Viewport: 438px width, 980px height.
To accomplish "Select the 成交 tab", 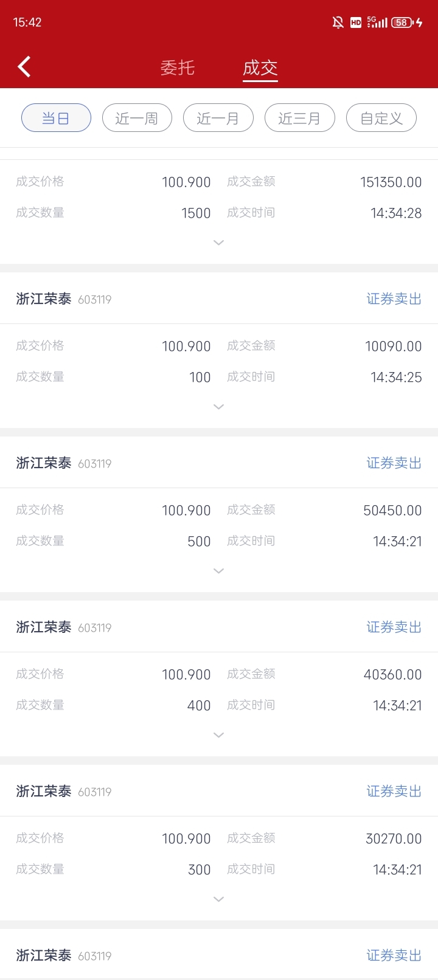I will click(260, 67).
